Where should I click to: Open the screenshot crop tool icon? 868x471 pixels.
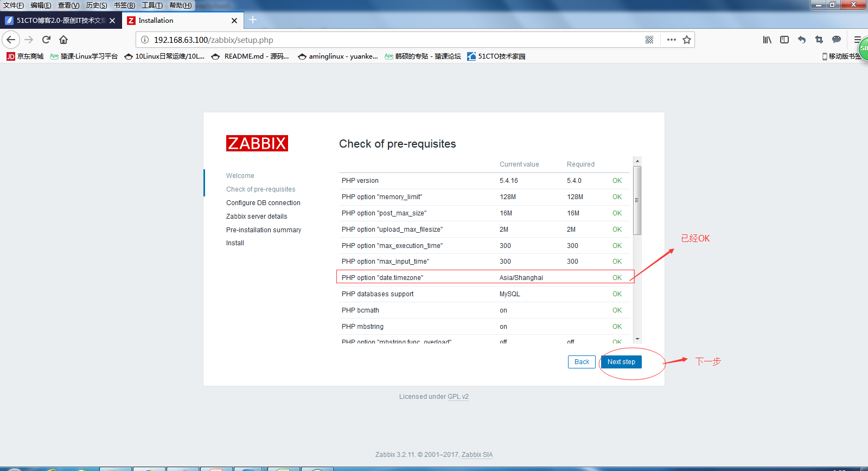(x=819, y=40)
